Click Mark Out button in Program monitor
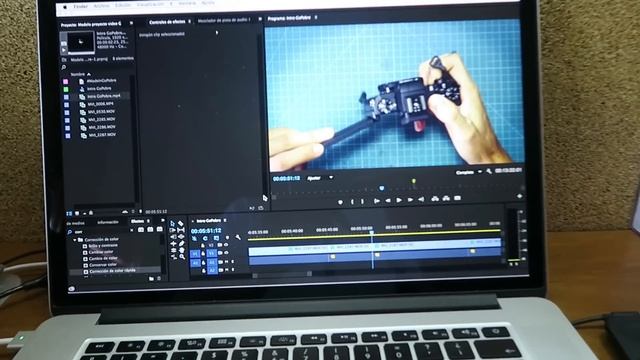The width and height of the screenshot is (640, 360). (x=362, y=201)
